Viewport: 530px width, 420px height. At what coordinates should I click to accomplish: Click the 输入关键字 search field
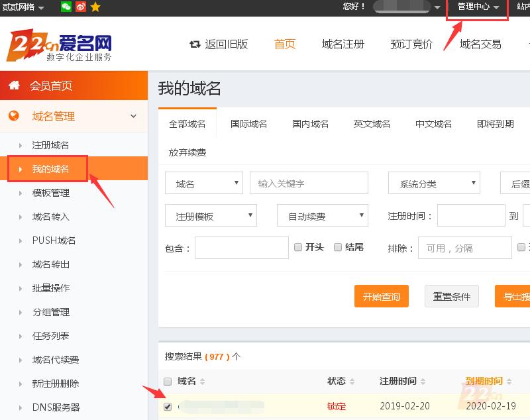[309, 184]
